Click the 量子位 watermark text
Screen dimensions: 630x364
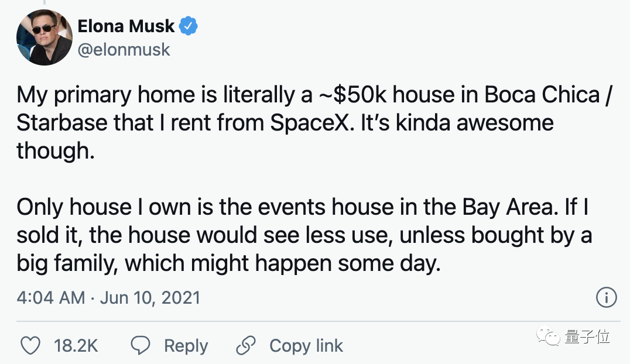pos(587,336)
